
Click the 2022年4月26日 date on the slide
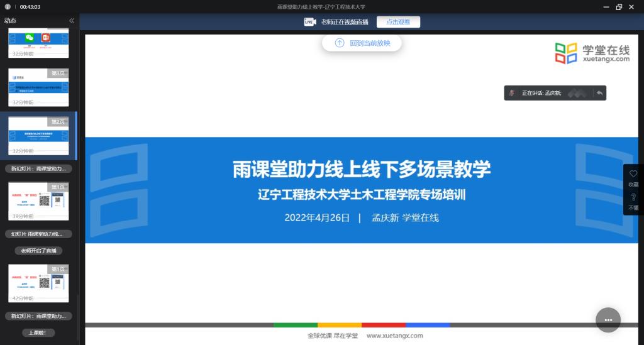(317, 218)
